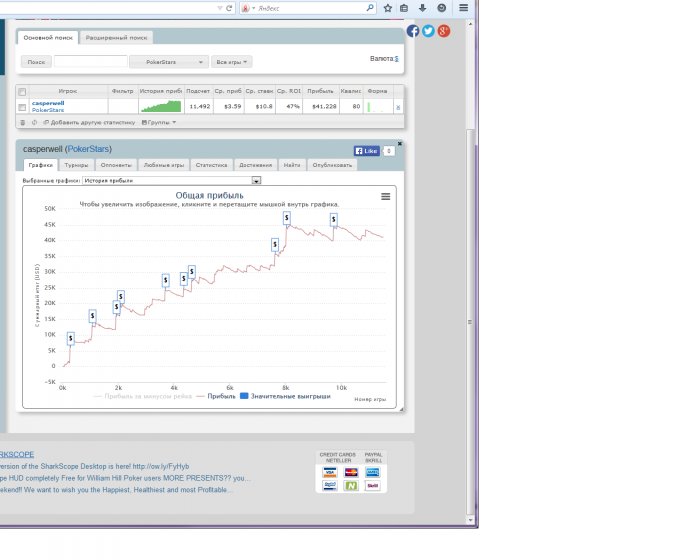Switch to the 'Основной поиск' tab
This screenshot has width=700, height=560.
tap(48, 38)
